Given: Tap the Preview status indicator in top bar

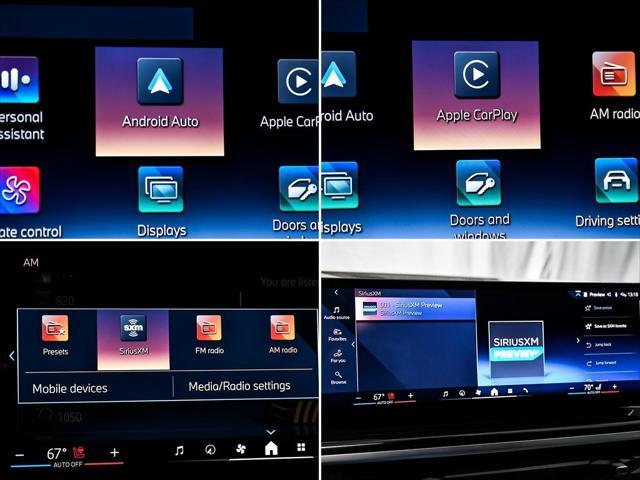Looking at the screenshot, I should click(597, 294).
